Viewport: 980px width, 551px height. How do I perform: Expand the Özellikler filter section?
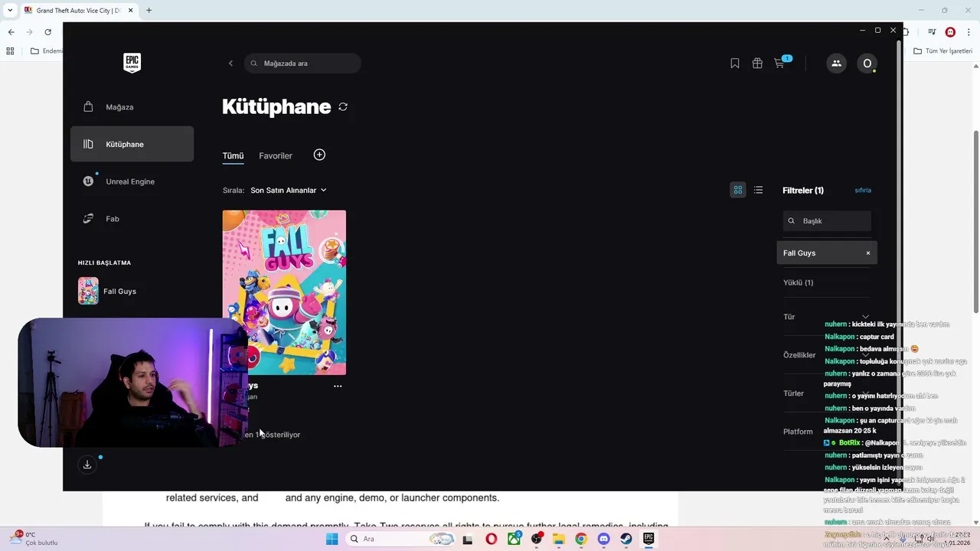tap(826, 355)
